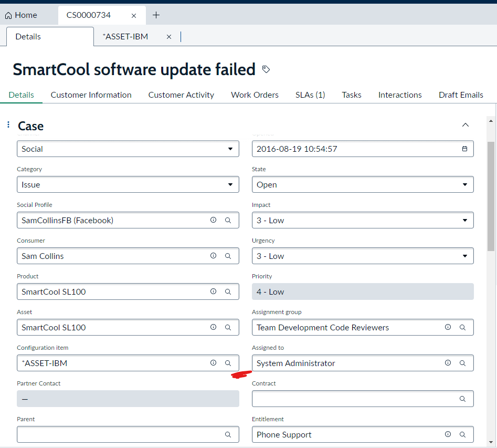Open the Channel dropdown showing Social
Image resolution: width=497 pixels, height=448 pixels.
pos(128,149)
